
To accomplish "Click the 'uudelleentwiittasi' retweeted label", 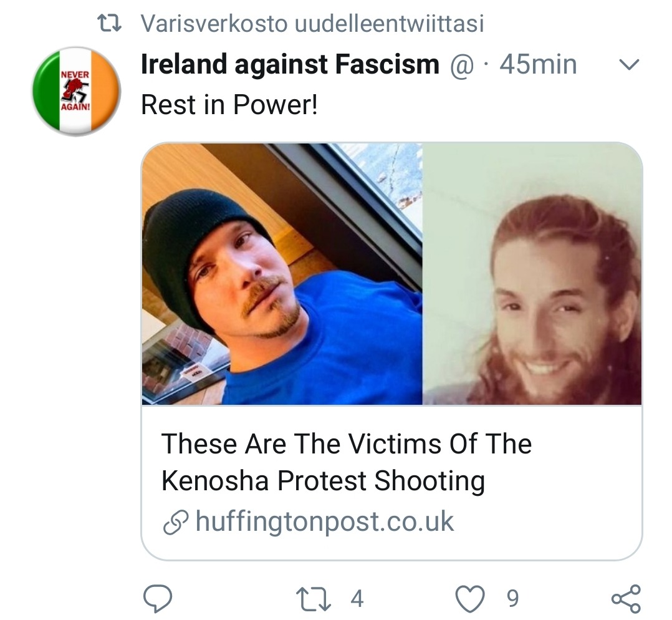I will click(x=388, y=24).
